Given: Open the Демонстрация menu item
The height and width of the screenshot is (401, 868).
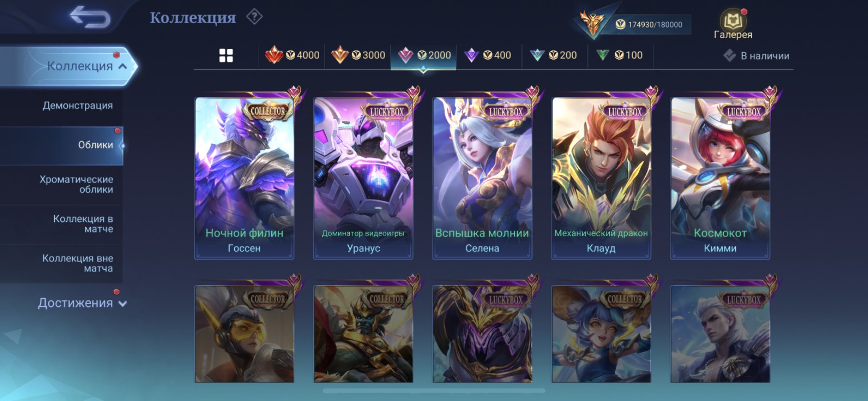Looking at the screenshot, I should 77,106.
